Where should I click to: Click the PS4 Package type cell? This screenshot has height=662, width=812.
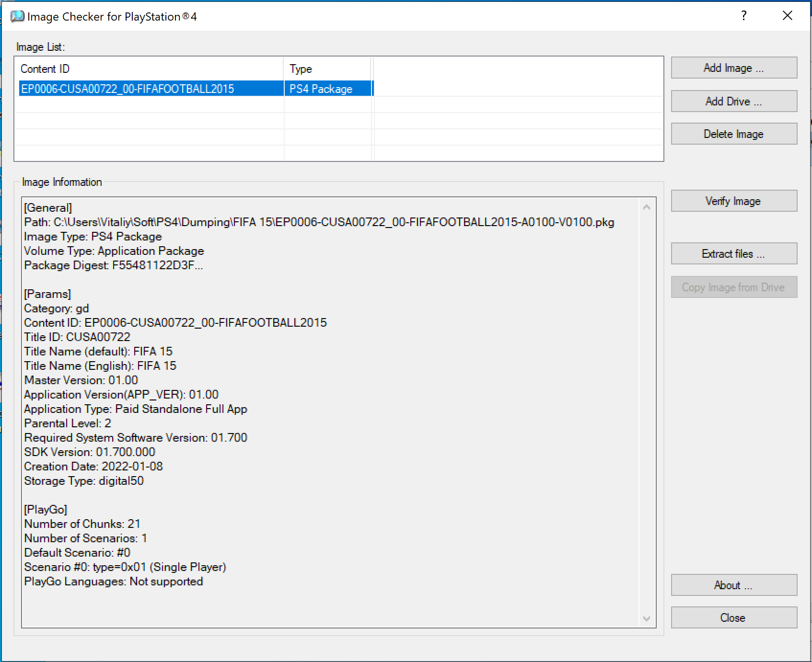328,89
